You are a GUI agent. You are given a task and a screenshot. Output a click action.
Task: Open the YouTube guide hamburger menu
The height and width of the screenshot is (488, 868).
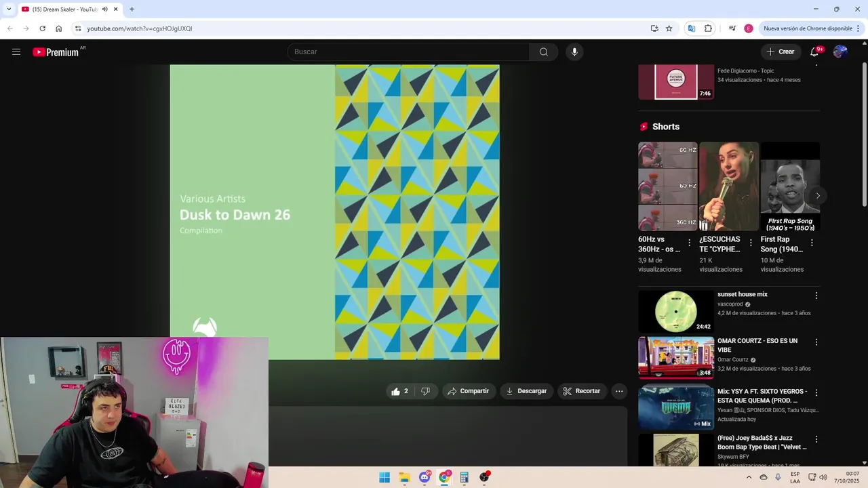pyautogui.click(x=16, y=52)
